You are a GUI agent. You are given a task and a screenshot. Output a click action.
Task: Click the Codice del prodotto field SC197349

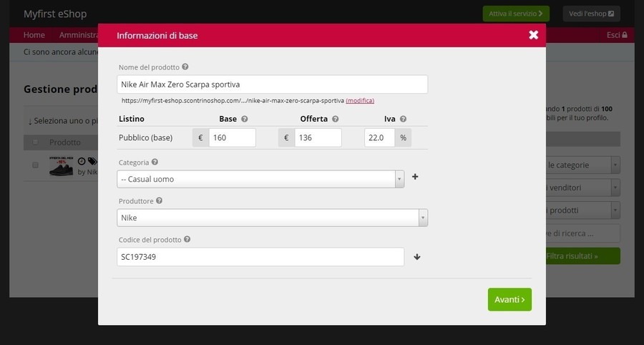[260, 257]
